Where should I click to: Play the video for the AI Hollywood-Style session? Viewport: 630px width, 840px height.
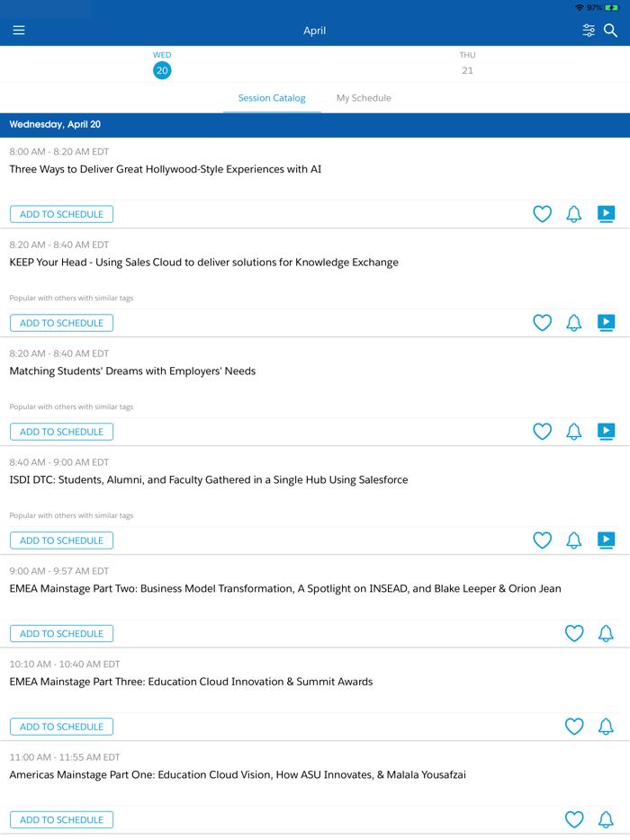(606, 214)
